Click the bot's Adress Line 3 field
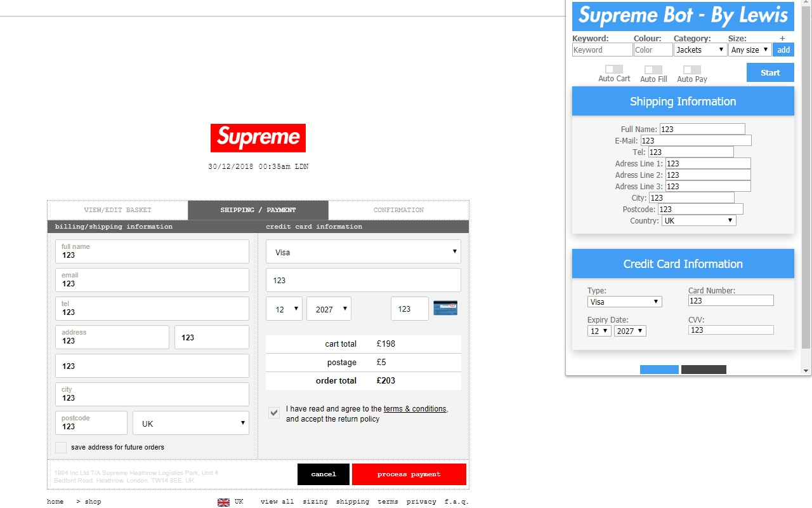This screenshot has width=812, height=508. (708, 186)
